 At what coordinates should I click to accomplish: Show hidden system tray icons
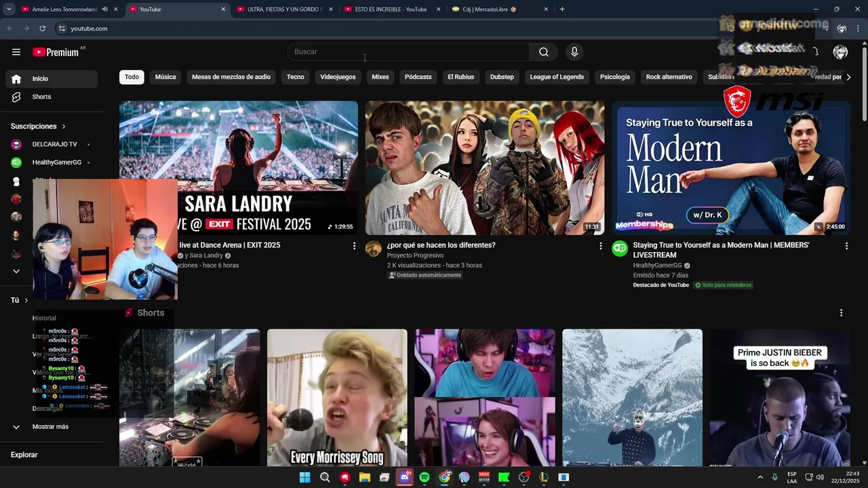coord(760,477)
